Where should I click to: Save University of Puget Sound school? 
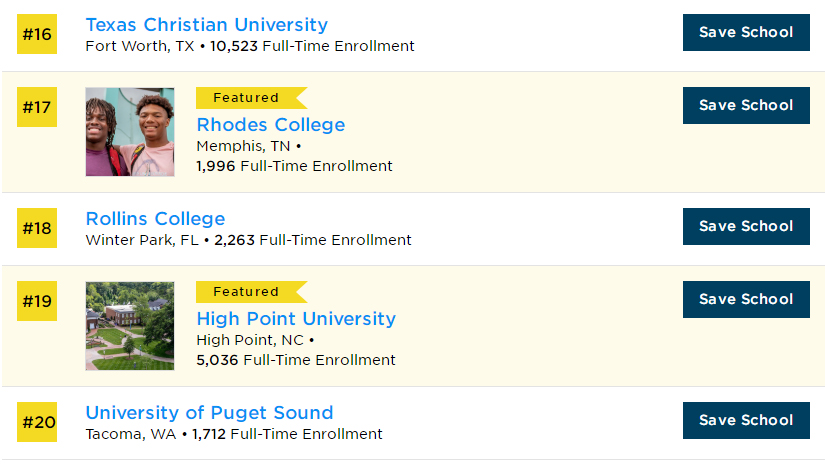pyautogui.click(x=746, y=420)
